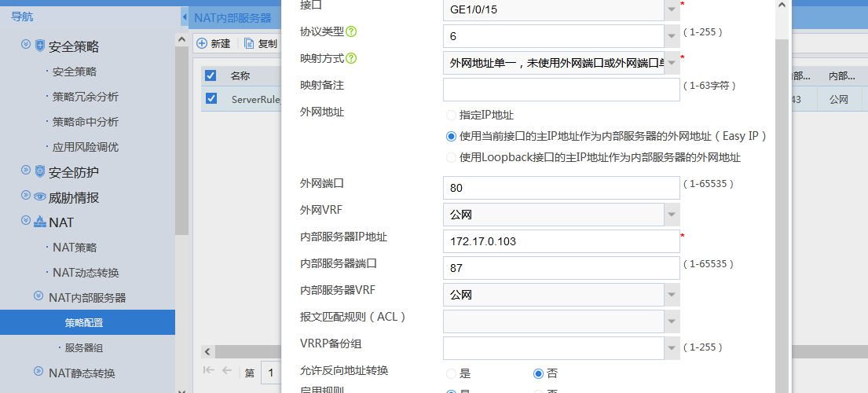Viewport: 868px width, 393px height.
Task: Click the 名称 column header
Action: point(240,75)
